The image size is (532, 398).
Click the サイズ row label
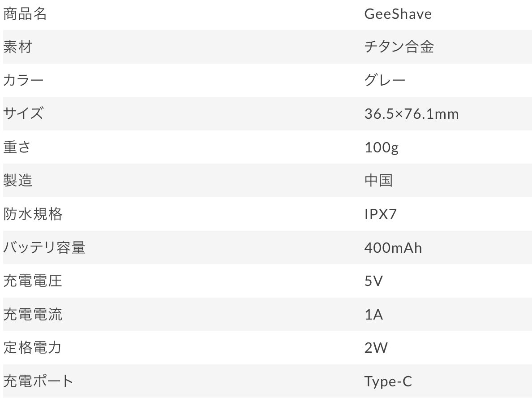pyautogui.click(x=23, y=113)
